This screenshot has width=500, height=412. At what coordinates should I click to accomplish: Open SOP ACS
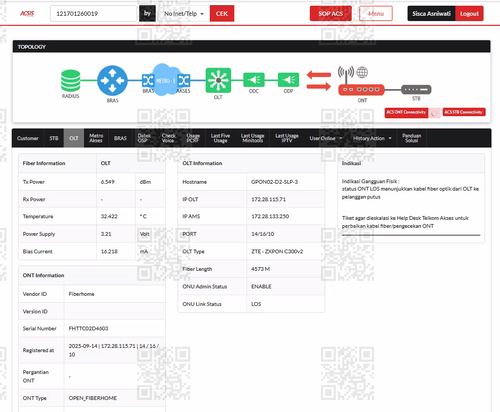click(x=330, y=14)
